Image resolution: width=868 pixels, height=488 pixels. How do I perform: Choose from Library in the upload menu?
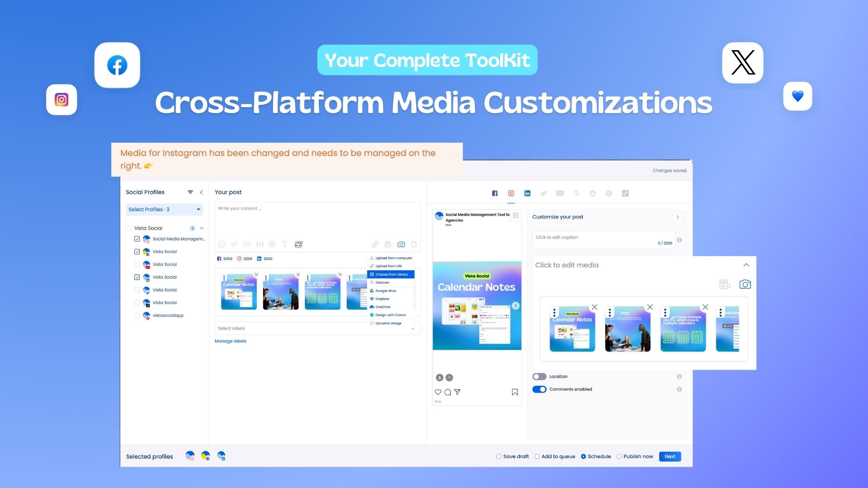pos(390,274)
